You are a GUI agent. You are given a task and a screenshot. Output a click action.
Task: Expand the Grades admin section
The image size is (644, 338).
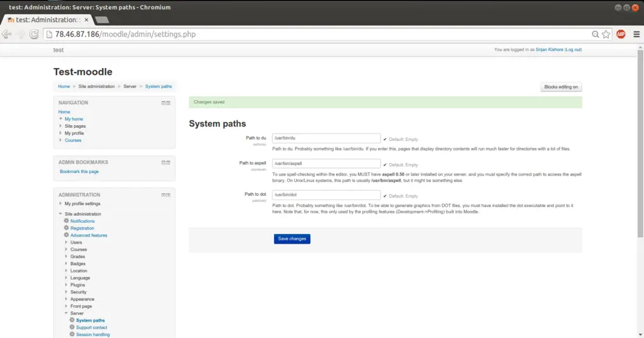(x=66, y=256)
